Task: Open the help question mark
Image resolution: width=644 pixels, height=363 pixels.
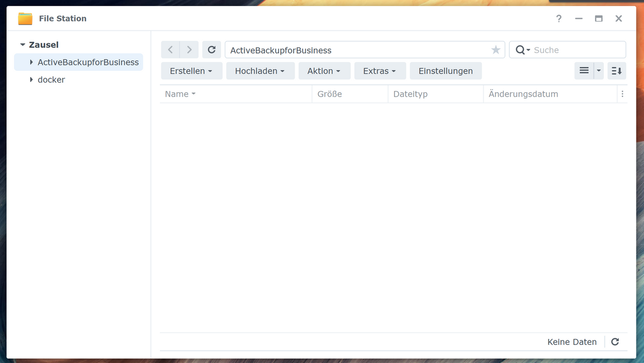Action: pos(559,18)
